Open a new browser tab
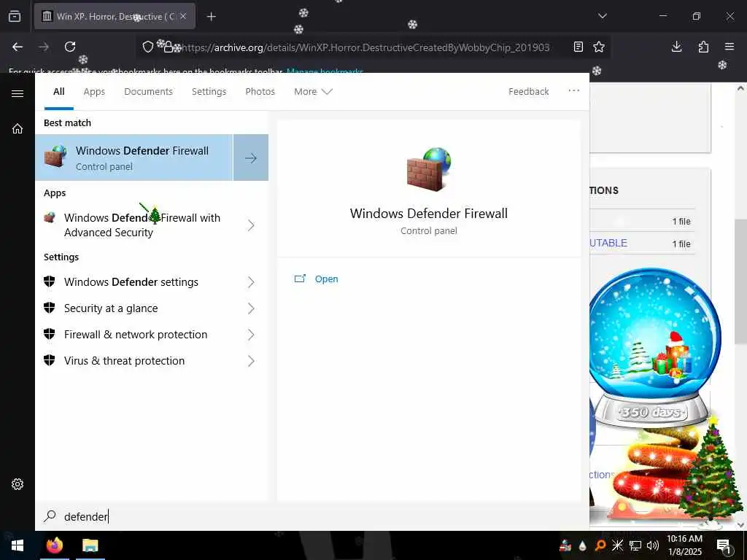 [x=212, y=17]
